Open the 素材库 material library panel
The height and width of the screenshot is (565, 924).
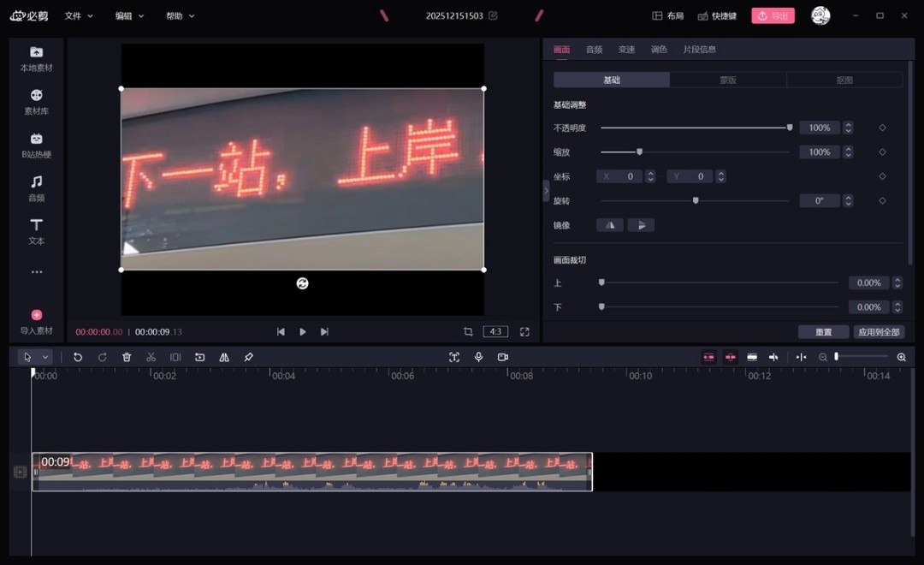pyautogui.click(x=36, y=101)
